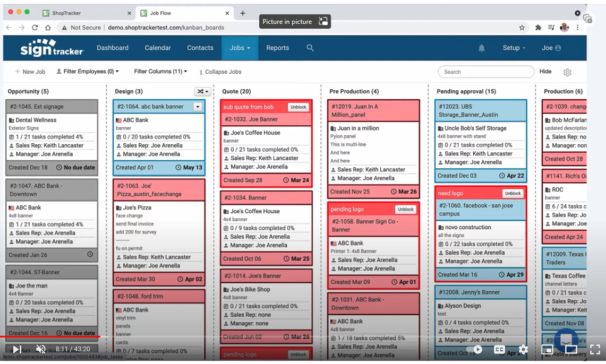Click the user icon beside Joe
The width and height of the screenshot is (606, 364).
click(558, 48)
